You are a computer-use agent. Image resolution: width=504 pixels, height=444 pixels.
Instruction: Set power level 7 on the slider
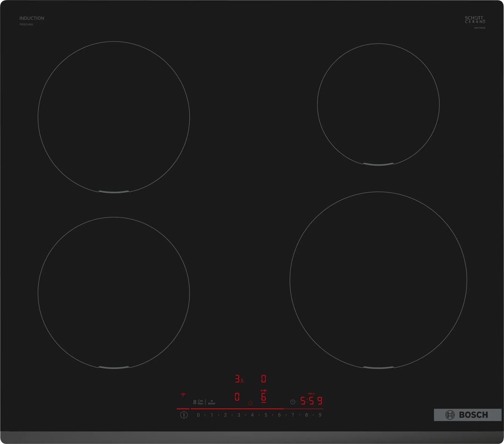[293, 415]
